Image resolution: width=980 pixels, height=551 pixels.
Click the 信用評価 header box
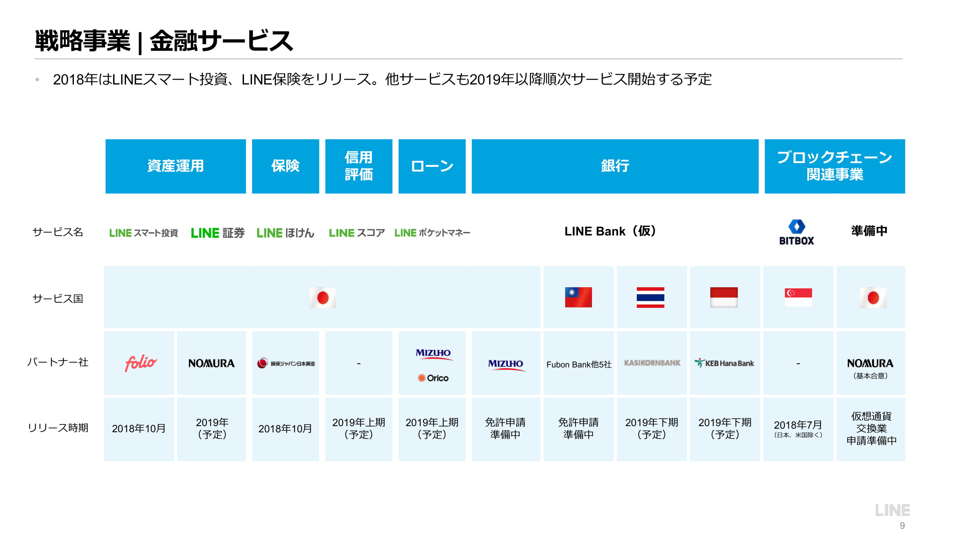point(358,166)
